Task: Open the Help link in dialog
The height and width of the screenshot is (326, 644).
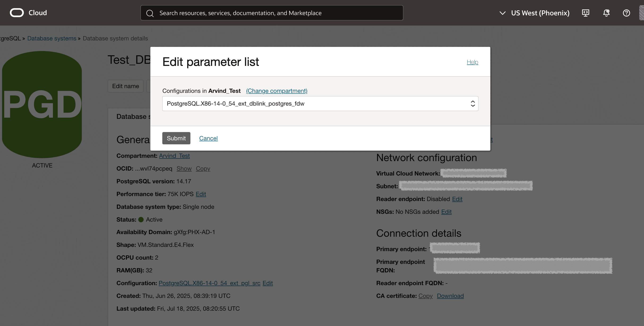Action: [x=472, y=62]
